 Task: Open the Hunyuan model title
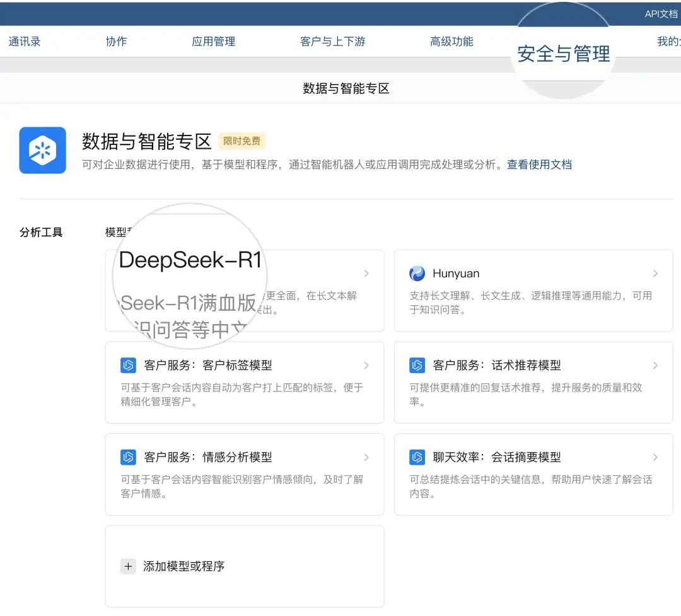[456, 273]
